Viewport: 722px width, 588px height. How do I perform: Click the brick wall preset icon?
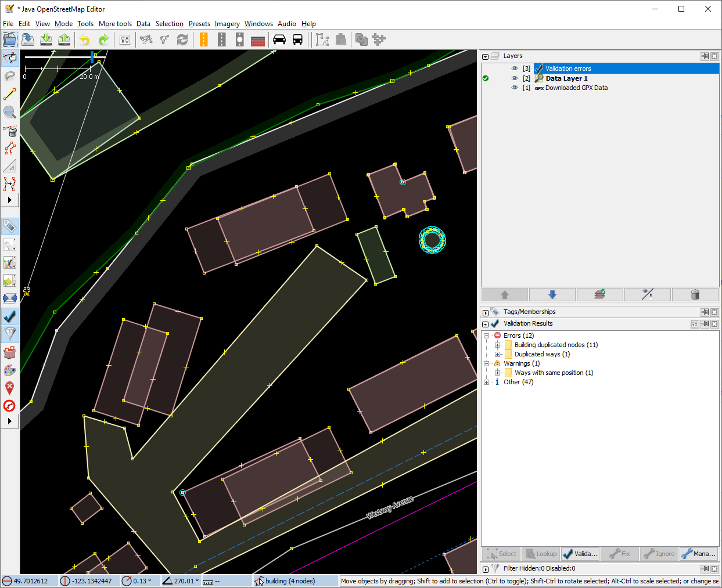[258, 39]
